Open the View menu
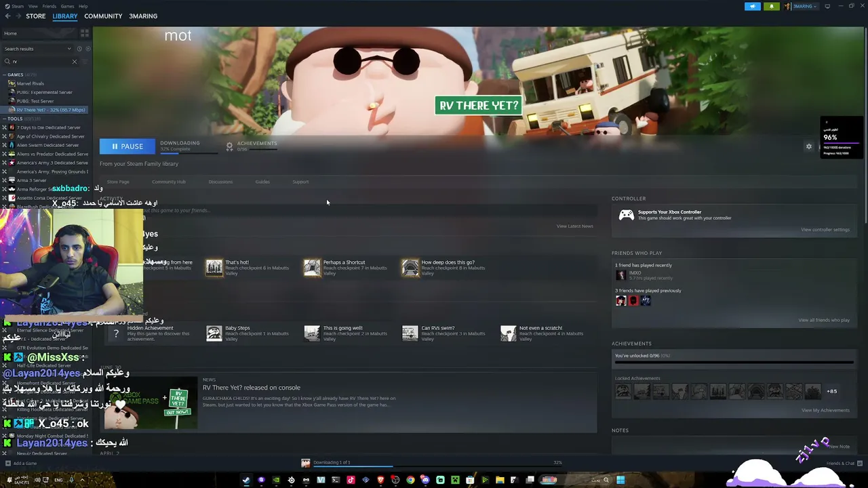The width and height of the screenshot is (868, 488). point(33,6)
